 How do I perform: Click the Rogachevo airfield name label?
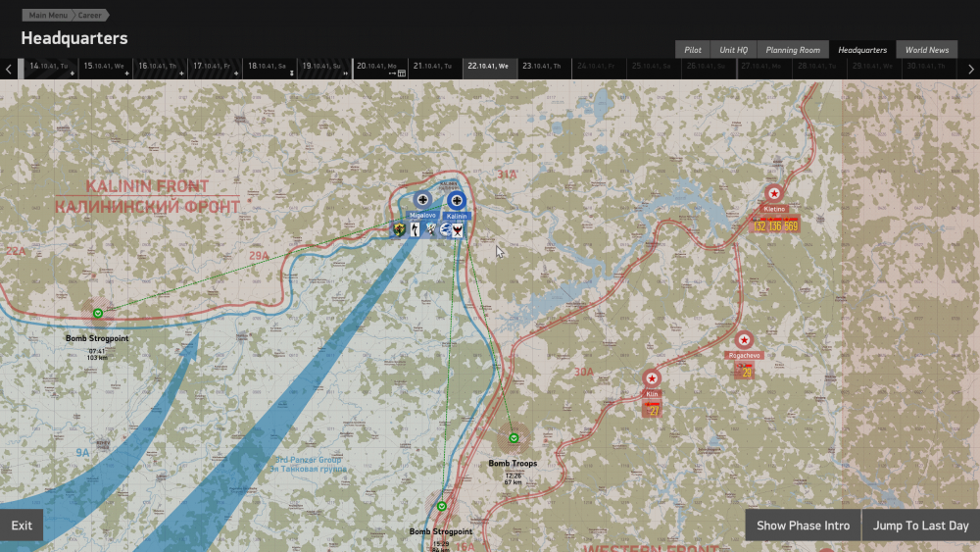pos(744,355)
